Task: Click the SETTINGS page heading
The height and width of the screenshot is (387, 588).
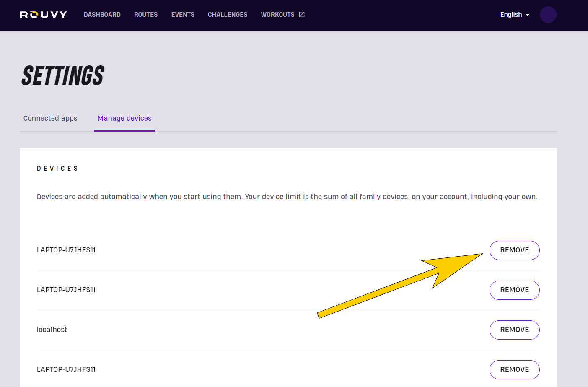Action: (x=63, y=76)
